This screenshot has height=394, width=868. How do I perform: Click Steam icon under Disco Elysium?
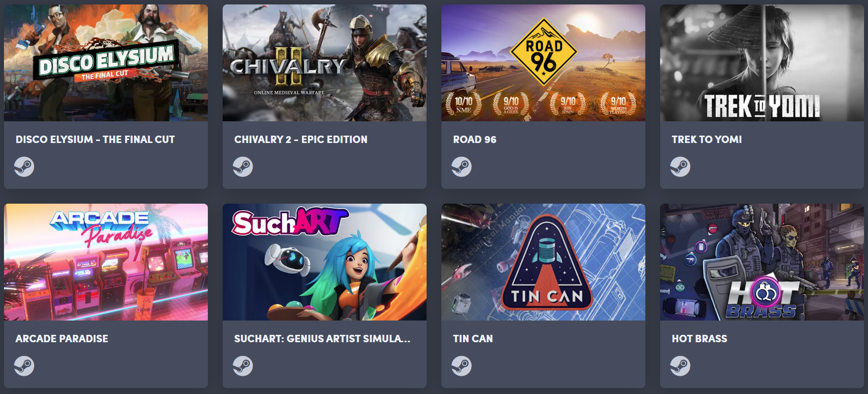24,167
